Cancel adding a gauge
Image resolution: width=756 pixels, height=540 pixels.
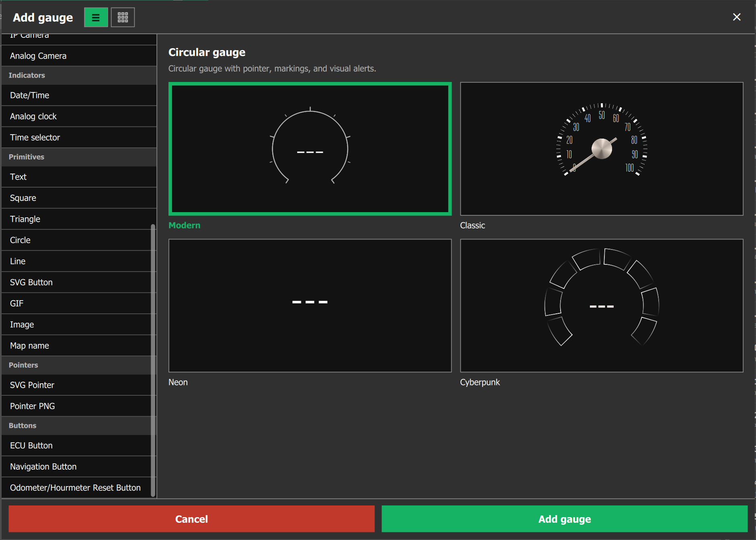tap(191, 519)
